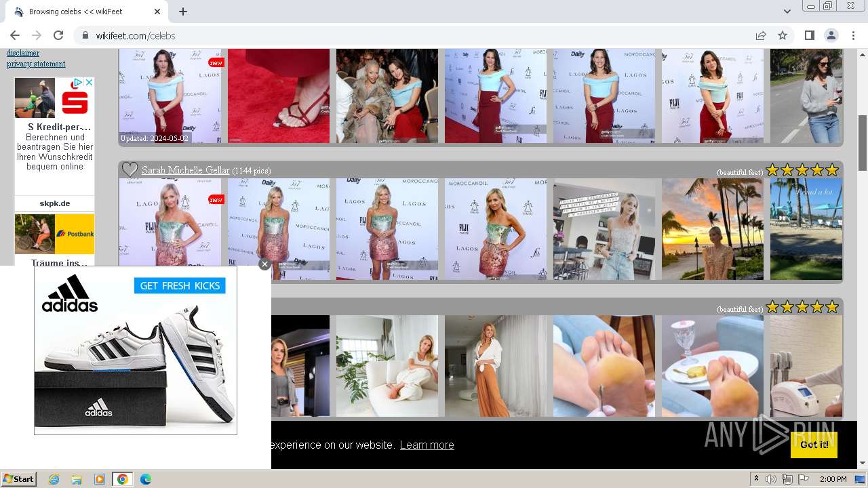
Task: Show hidden system tray icons
Action: tap(756, 479)
